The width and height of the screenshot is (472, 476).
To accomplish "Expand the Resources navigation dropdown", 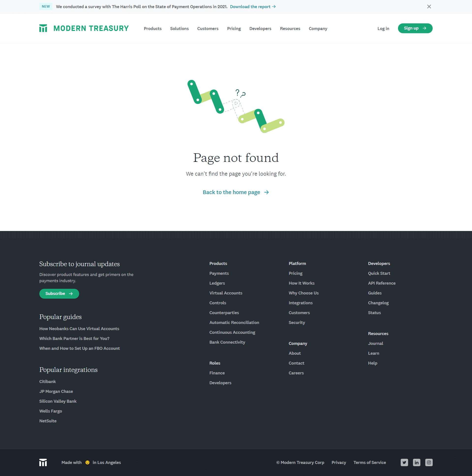I will tap(290, 28).
